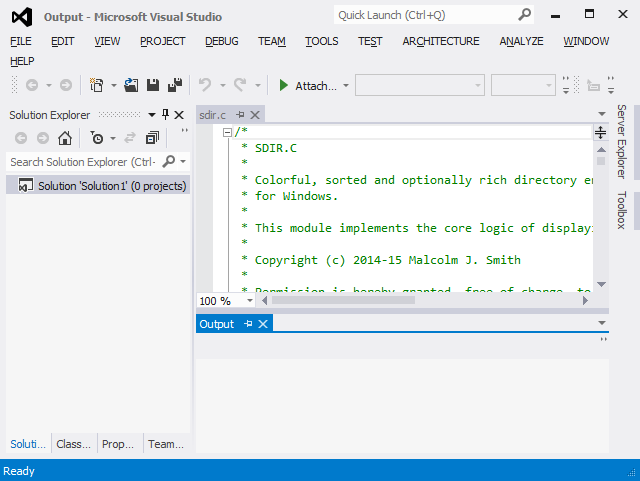Screen dimensions: 640x481
Task: Click the Pending Changes Filter clock icon
Action: point(97,138)
